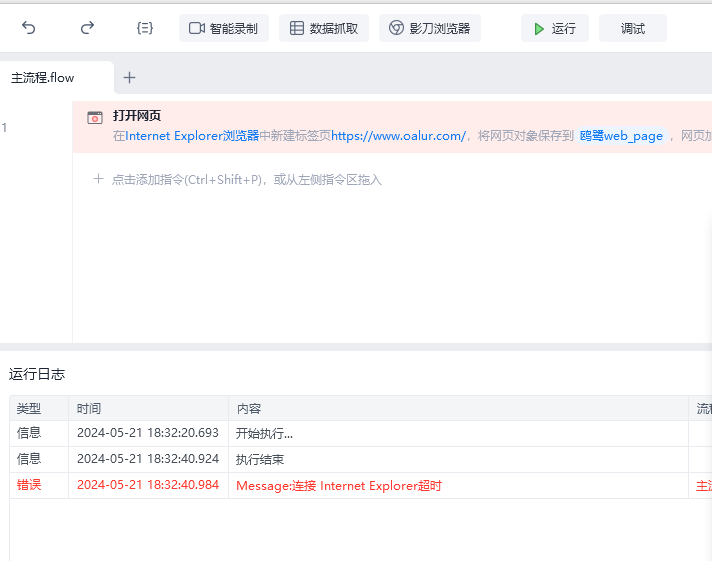
Task: Click the 内容 column header
Action: 249,408
